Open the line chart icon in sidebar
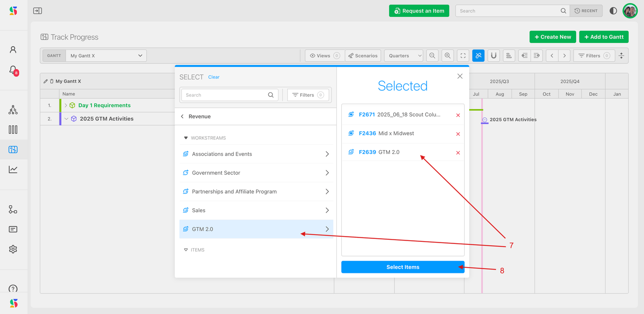 (13, 169)
